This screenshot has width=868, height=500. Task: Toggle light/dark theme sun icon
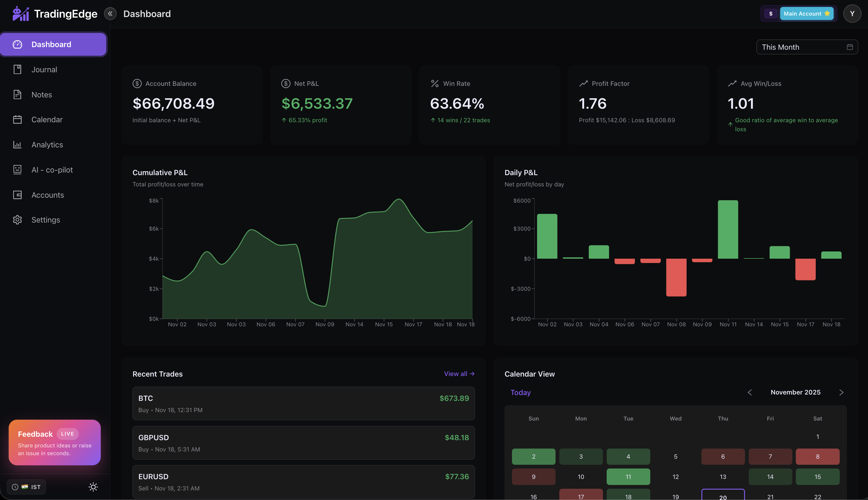tap(93, 487)
